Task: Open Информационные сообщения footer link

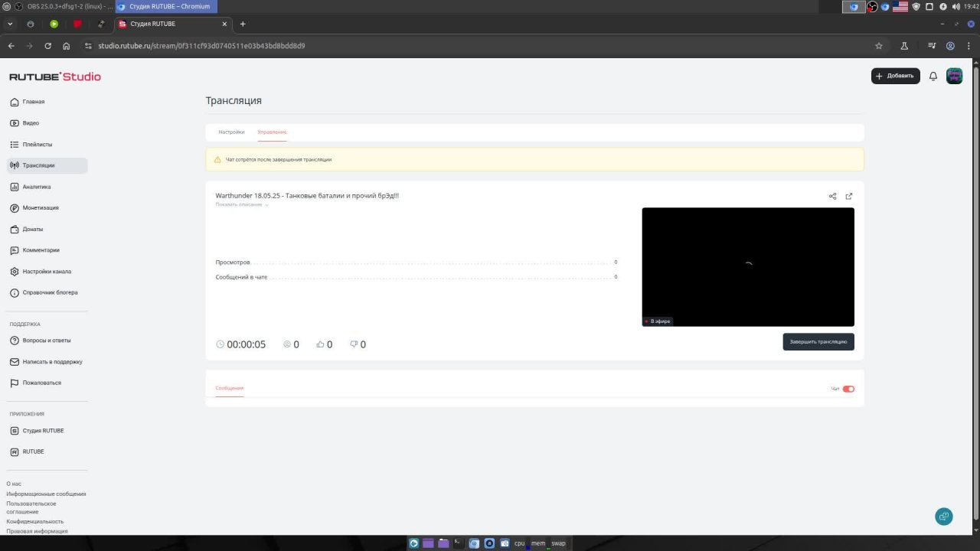Action: coord(46,494)
